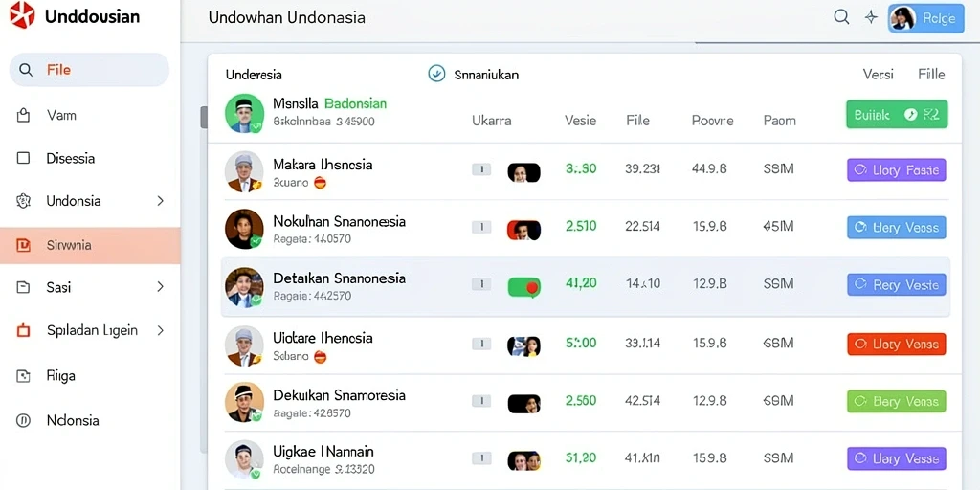Click the red star Unddousian logo
The image size is (980, 490).
click(x=23, y=15)
